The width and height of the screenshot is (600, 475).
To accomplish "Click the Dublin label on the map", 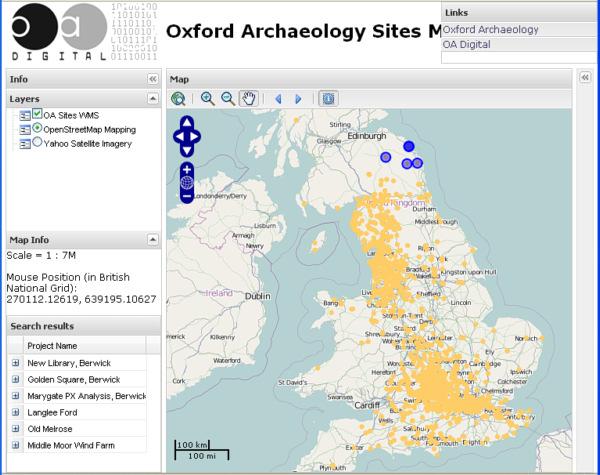I will pos(258,296).
